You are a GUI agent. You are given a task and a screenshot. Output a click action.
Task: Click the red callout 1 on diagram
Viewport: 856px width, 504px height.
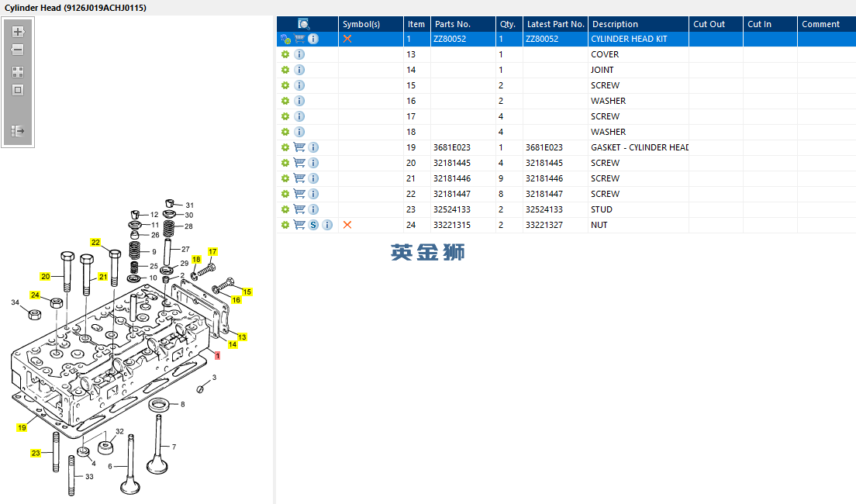[218, 356]
